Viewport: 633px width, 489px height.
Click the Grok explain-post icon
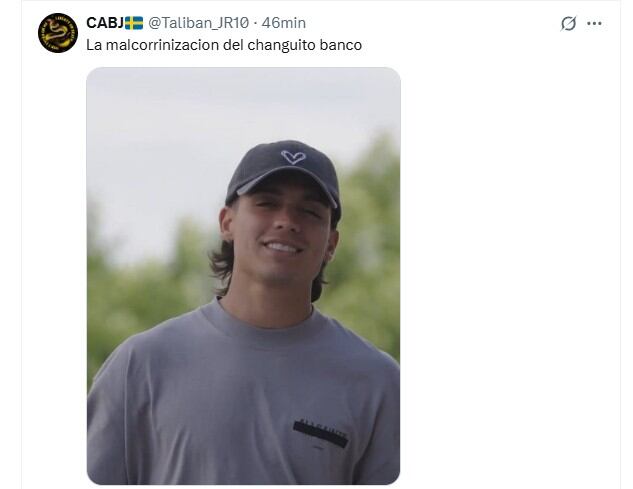point(568,23)
